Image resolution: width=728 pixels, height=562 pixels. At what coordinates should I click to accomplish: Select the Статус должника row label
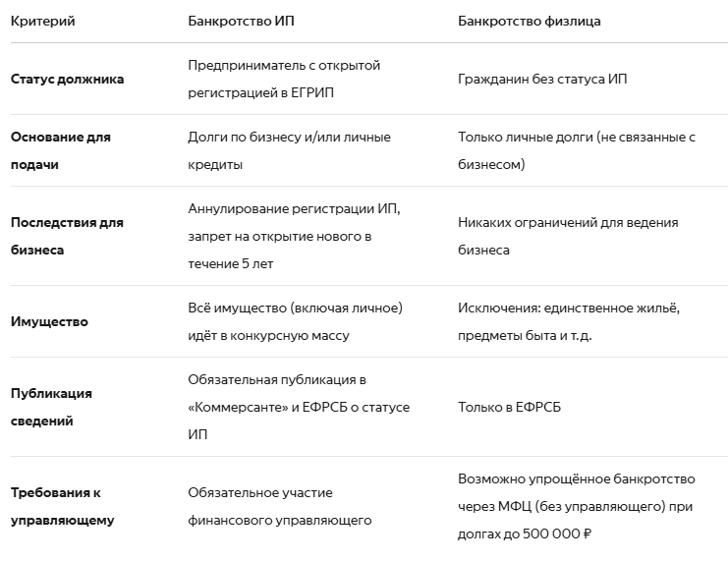click(x=68, y=79)
